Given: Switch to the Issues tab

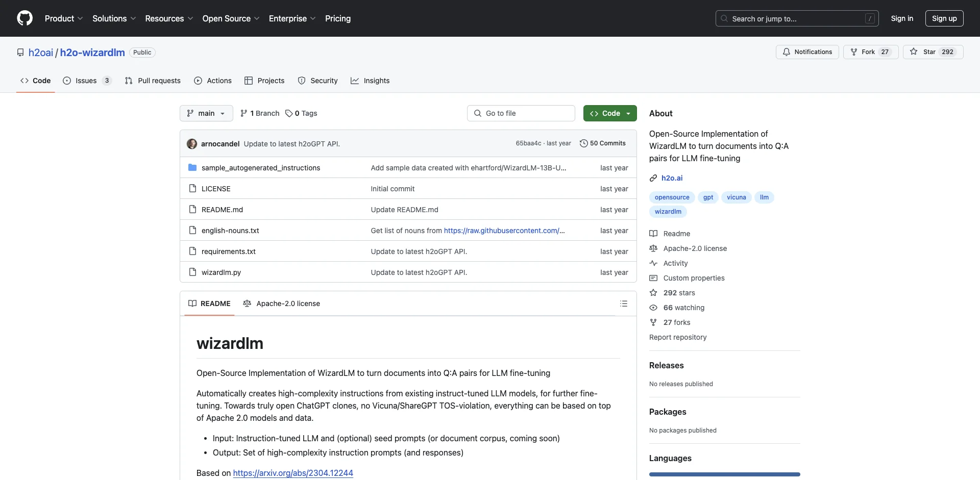Looking at the screenshot, I should [87, 81].
